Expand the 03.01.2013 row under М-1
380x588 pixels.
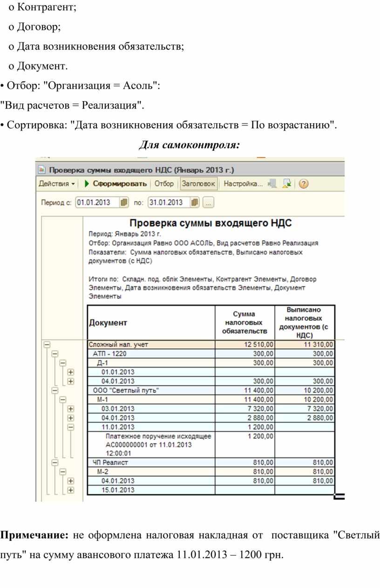71,409
